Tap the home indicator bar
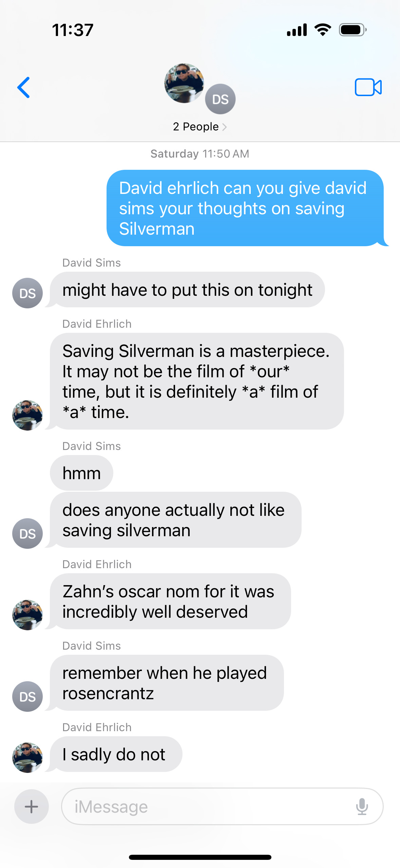Screen dimensions: 400x868 click(x=200, y=857)
